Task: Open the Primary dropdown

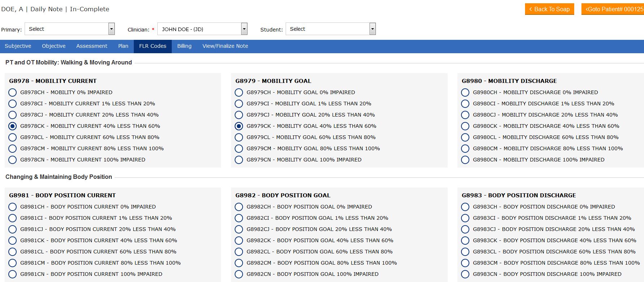Action: (x=69, y=29)
